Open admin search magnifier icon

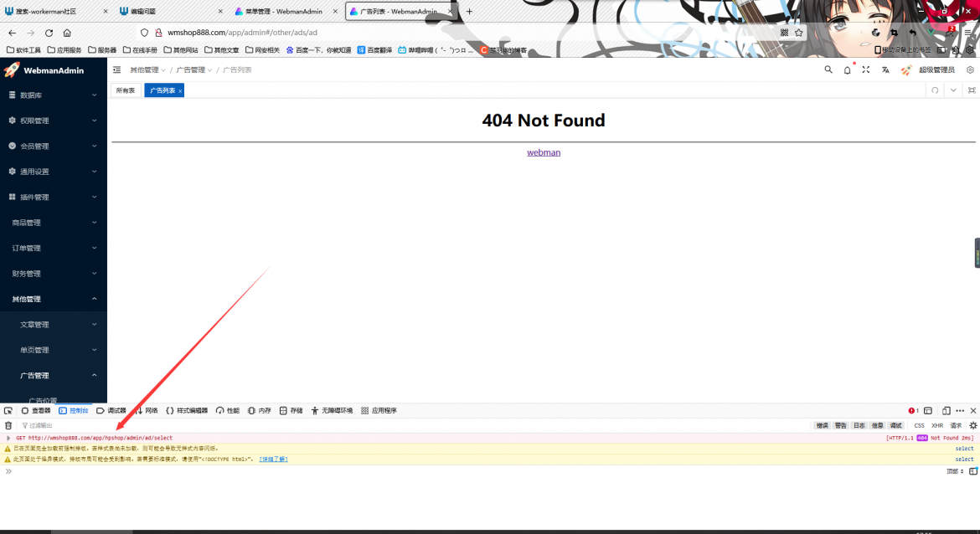coord(828,70)
